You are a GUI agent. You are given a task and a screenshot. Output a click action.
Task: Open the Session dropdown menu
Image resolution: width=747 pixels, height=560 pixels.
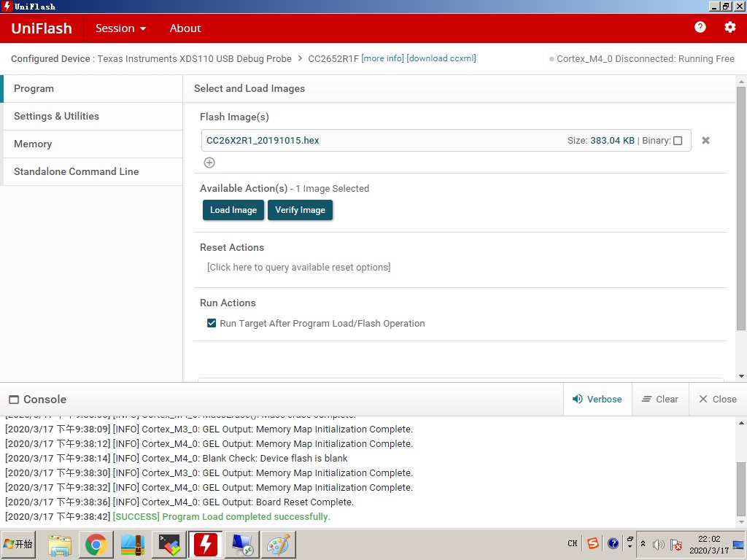click(120, 28)
